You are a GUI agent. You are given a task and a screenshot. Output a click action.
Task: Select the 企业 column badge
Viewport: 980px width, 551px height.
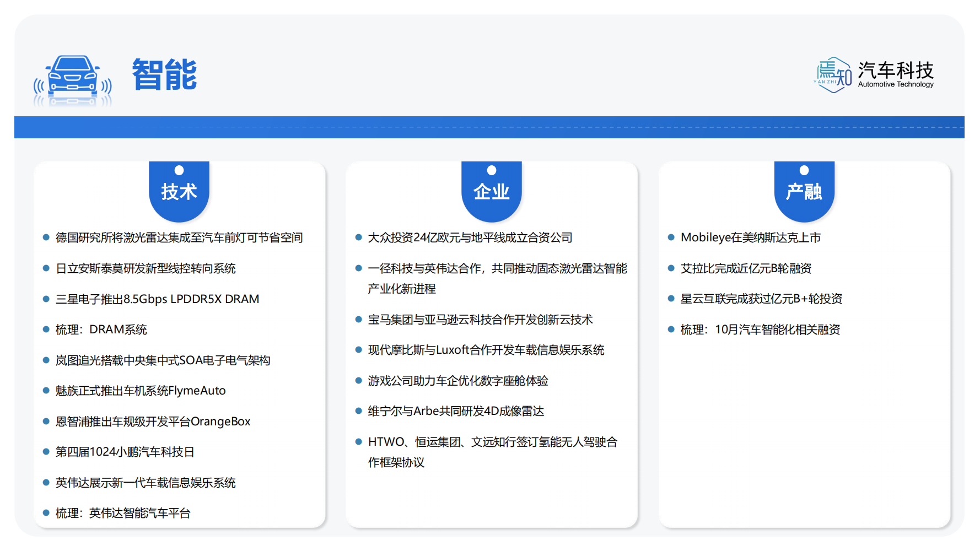click(x=492, y=191)
